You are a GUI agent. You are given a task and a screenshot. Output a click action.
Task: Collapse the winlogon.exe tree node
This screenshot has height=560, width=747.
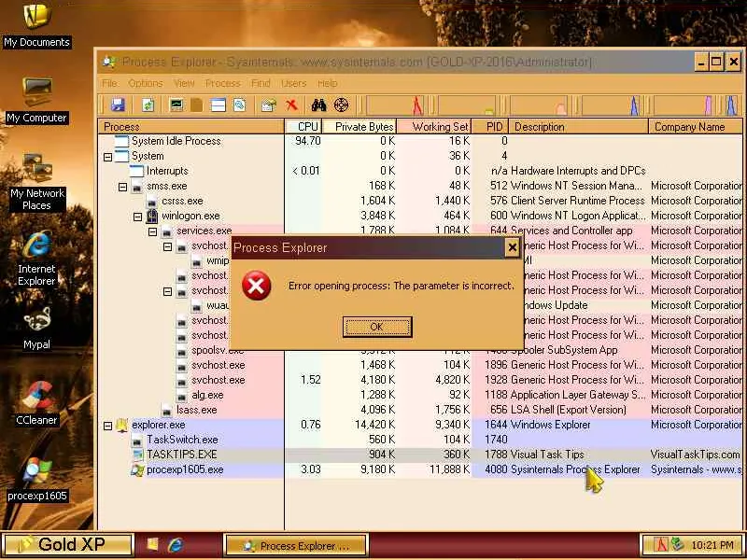[x=137, y=217]
